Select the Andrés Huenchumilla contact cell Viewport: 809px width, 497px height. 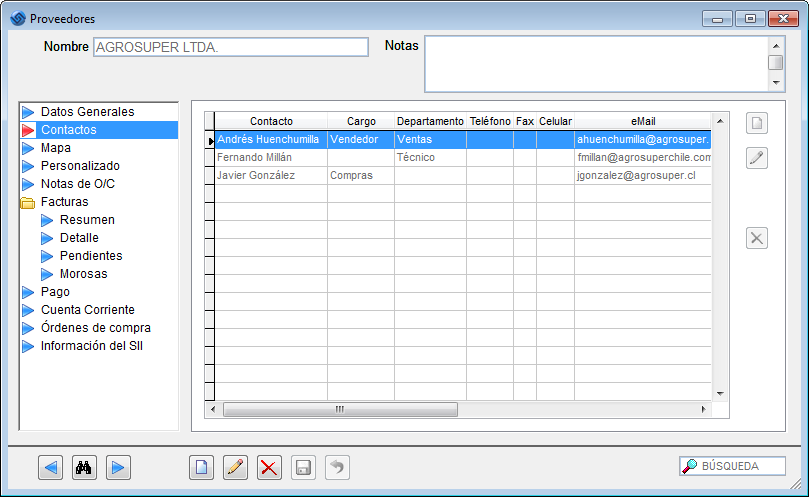(271, 139)
